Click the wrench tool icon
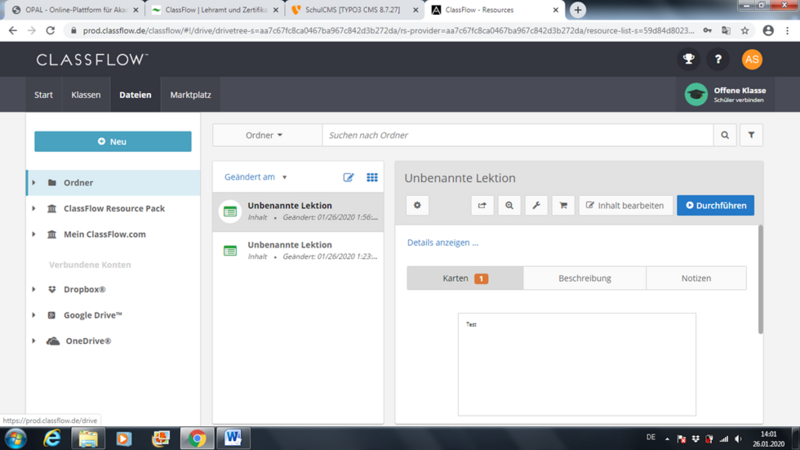Image resolution: width=800 pixels, height=450 pixels. click(x=536, y=205)
